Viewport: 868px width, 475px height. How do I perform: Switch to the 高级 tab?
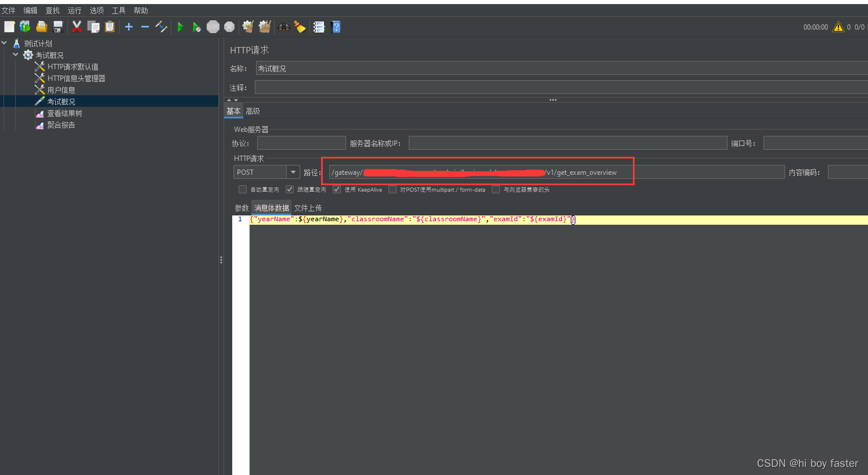[x=253, y=111]
